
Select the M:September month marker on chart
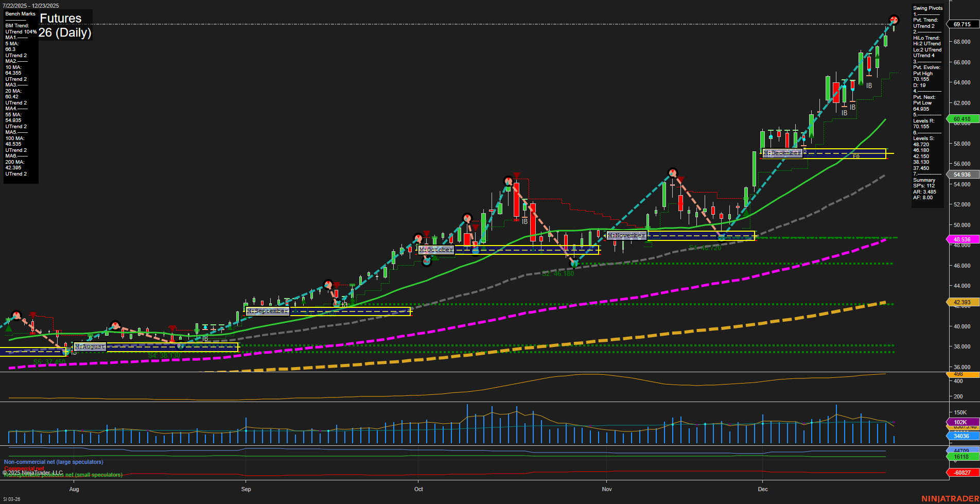pos(268,311)
